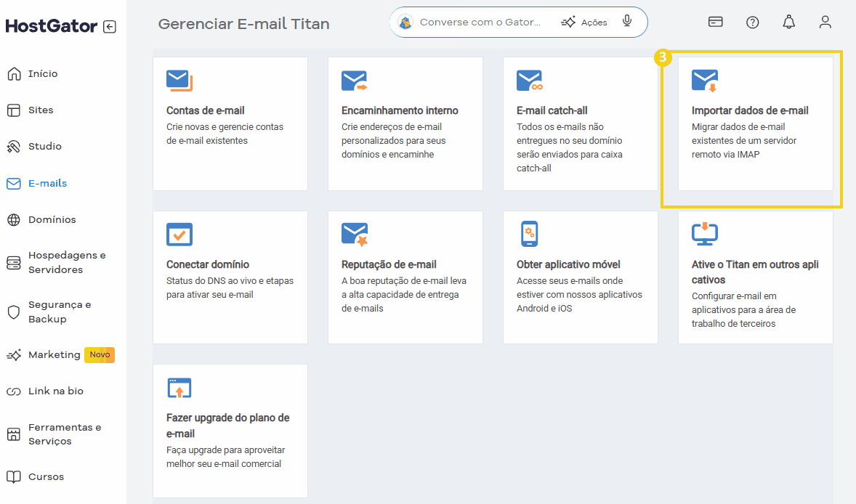
Task: Open the Domínios menu item
Action: 52,219
